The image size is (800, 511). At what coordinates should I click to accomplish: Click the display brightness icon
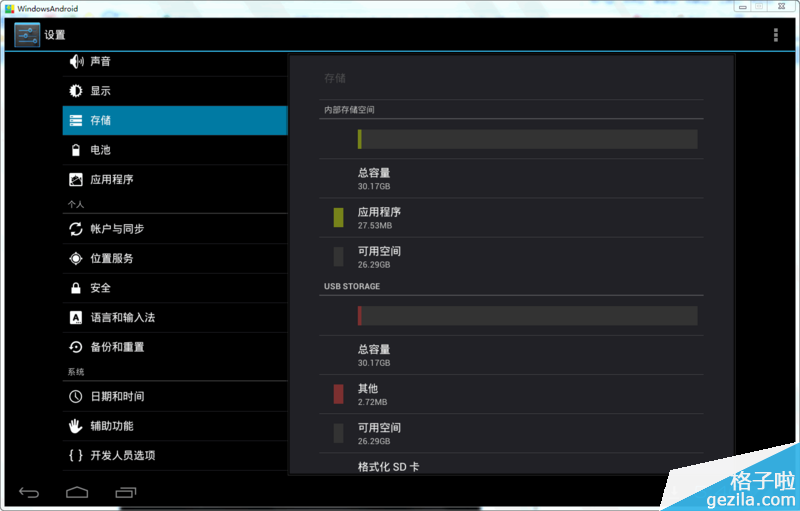(76, 91)
